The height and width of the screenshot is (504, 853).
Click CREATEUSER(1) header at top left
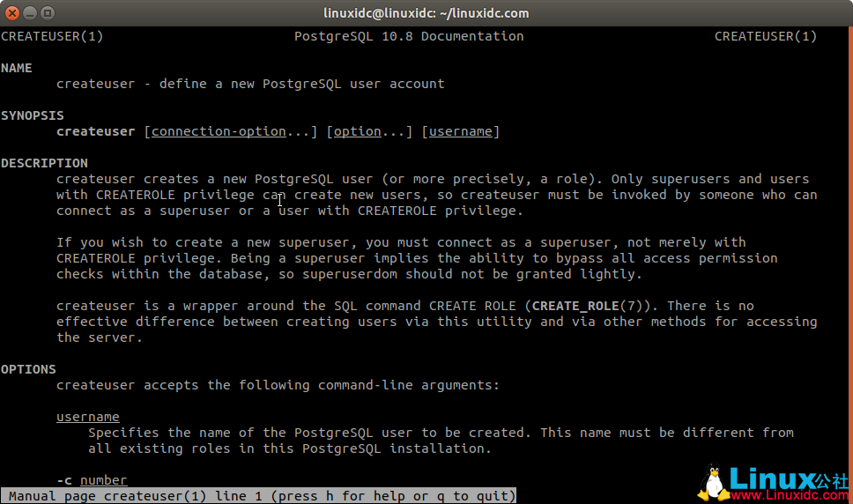click(x=52, y=36)
